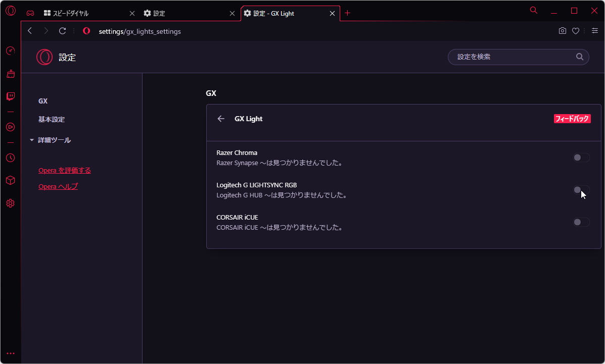Viewport: 605px width, 364px height.
Task: Click the GX section heading
Action: click(x=211, y=93)
